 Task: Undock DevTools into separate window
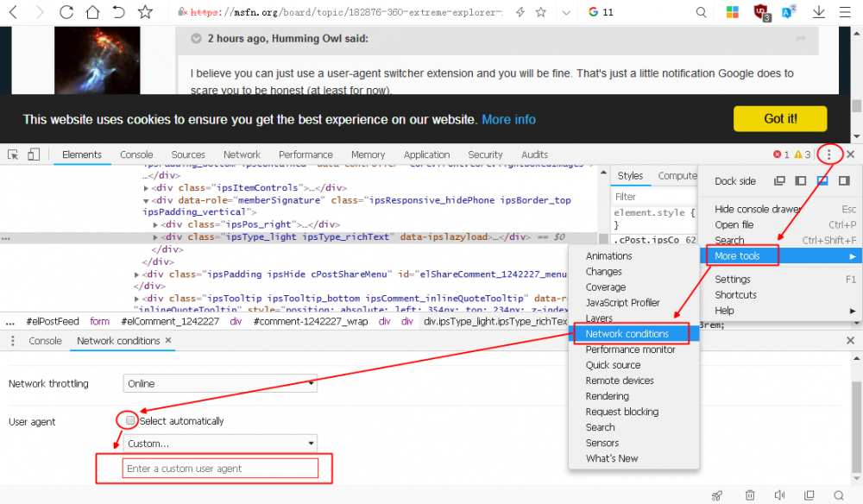[x=780, y=181]
